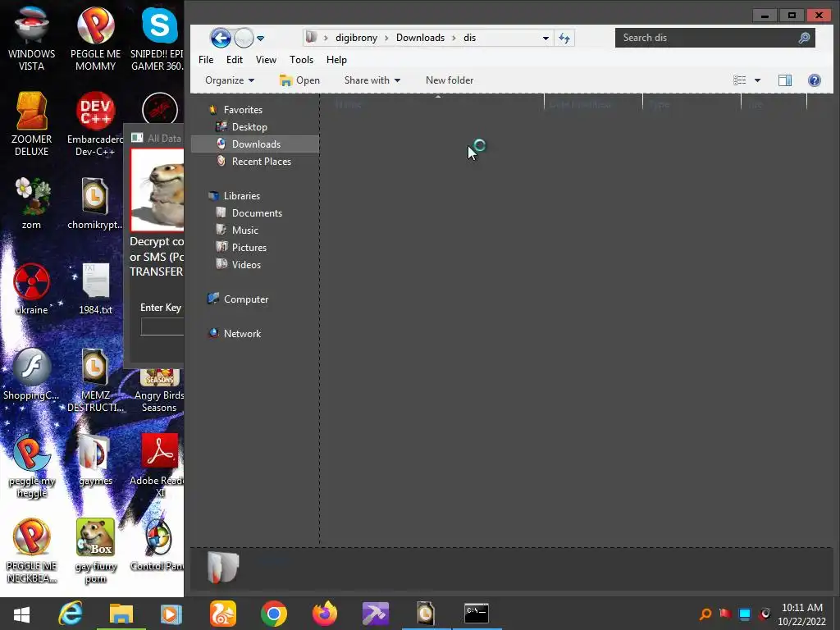840x630 pixels.
Task: Expand the Share with dropdown
Action: [x=372, y=80]
